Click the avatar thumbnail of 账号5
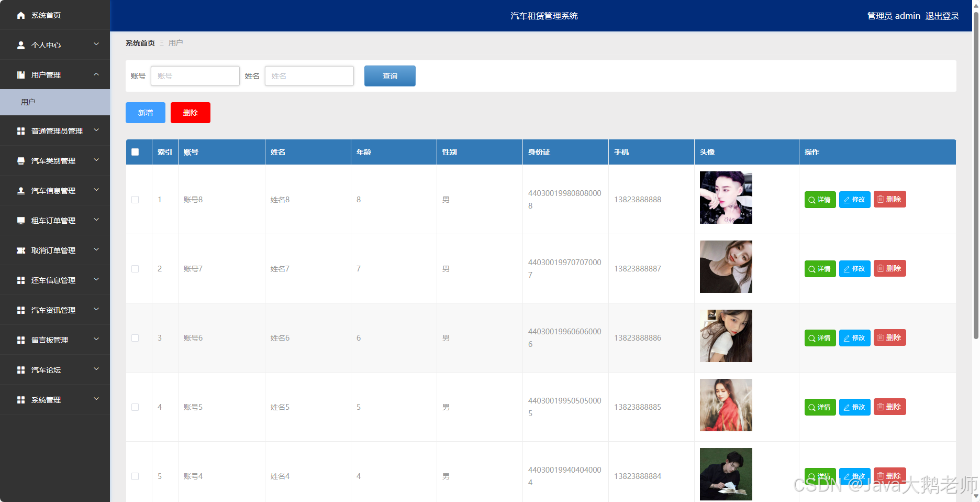The width and height of the screenshot is (980, 502). click(x=726, y=405)
